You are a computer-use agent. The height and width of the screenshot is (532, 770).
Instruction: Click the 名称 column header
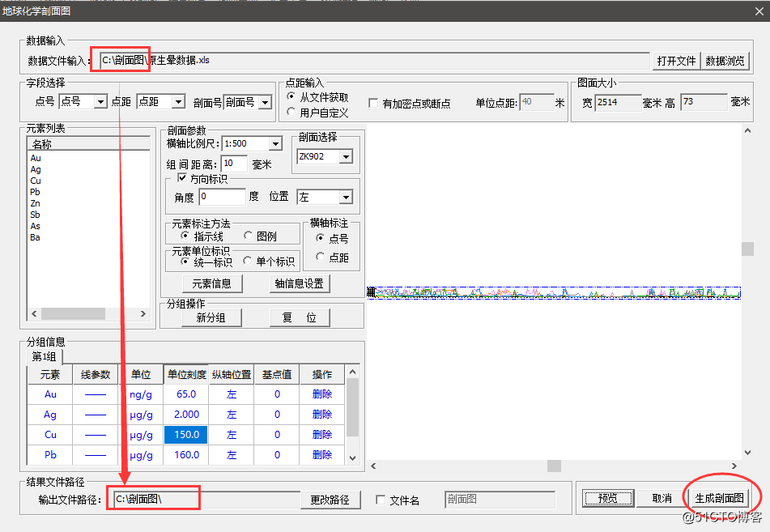click(x=88, y=144)
